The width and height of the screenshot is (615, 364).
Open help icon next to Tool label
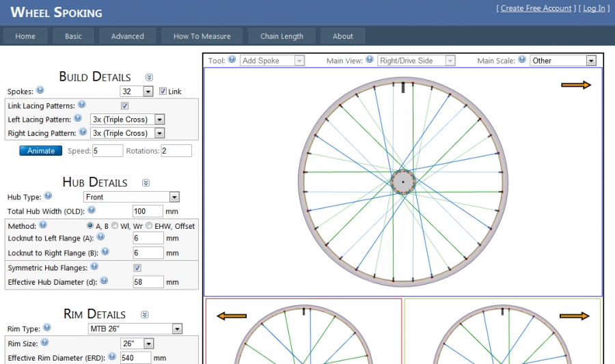tap(232, 59)
